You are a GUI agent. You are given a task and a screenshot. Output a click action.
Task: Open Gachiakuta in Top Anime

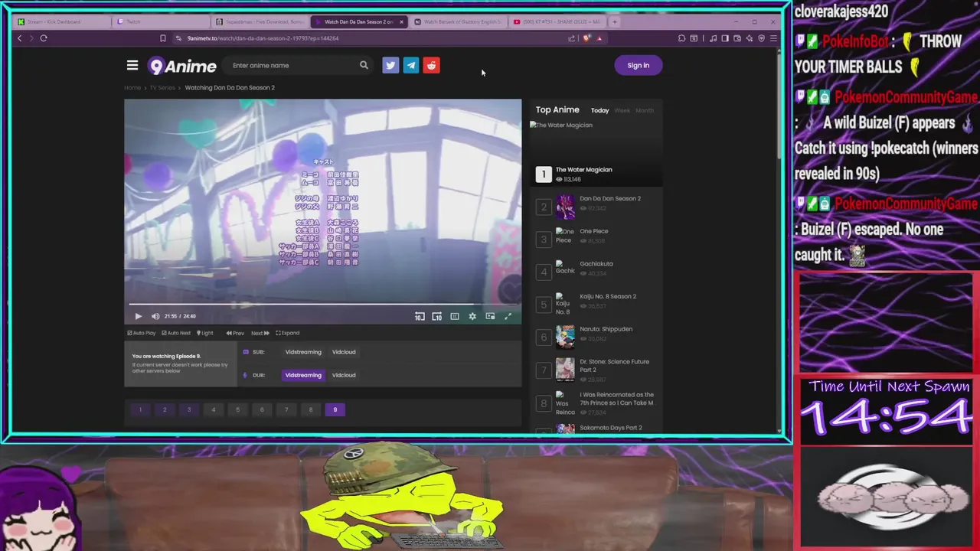click(x=596, y=264)
